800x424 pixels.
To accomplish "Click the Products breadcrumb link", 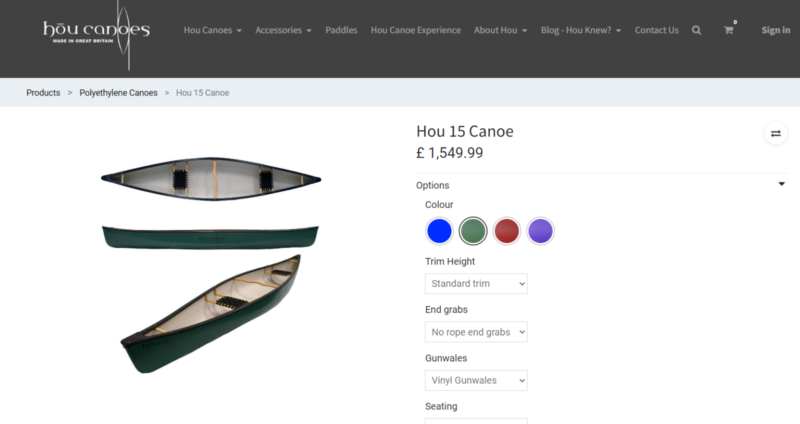I will pos(43,93).
